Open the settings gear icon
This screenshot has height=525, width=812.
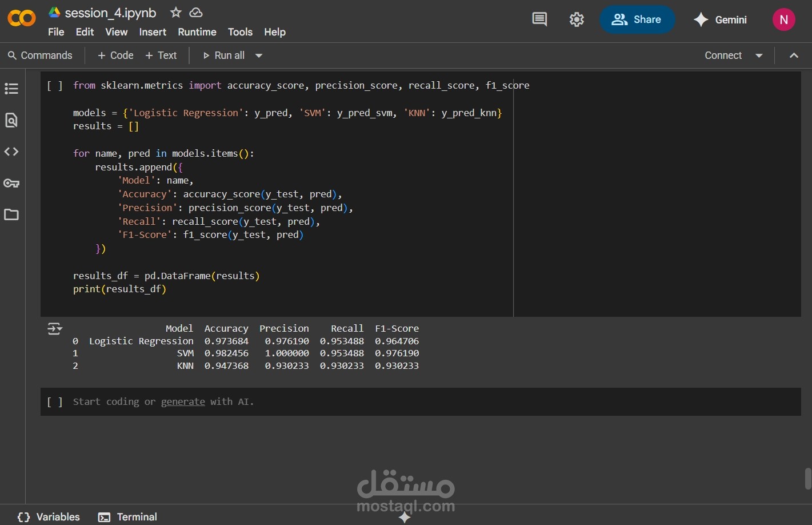tap(577, 19)
